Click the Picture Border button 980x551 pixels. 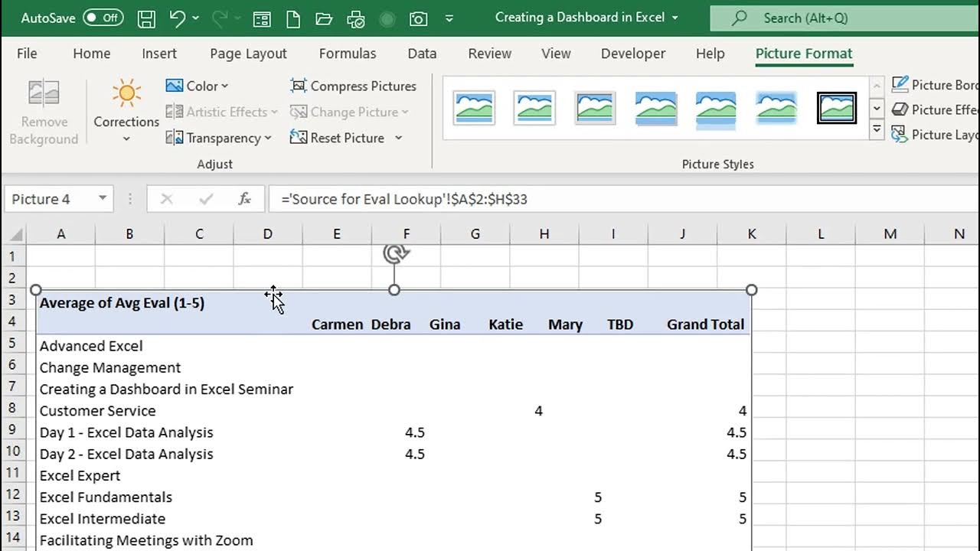(x=934, y=85)
